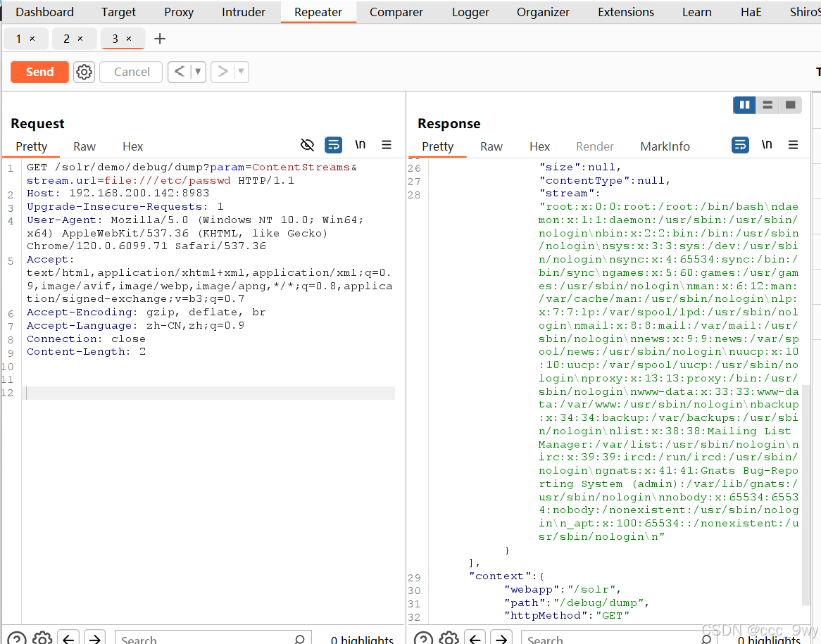The image size is (821, 644).
Task: Select Response Render view
Action: (595, 146)
